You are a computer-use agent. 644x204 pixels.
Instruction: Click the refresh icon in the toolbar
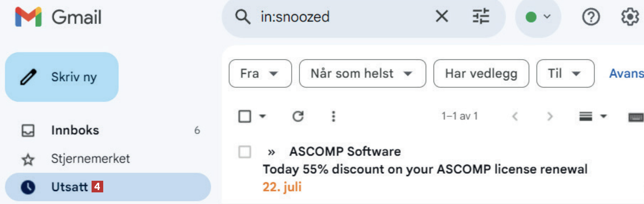(x=298, y=116)
